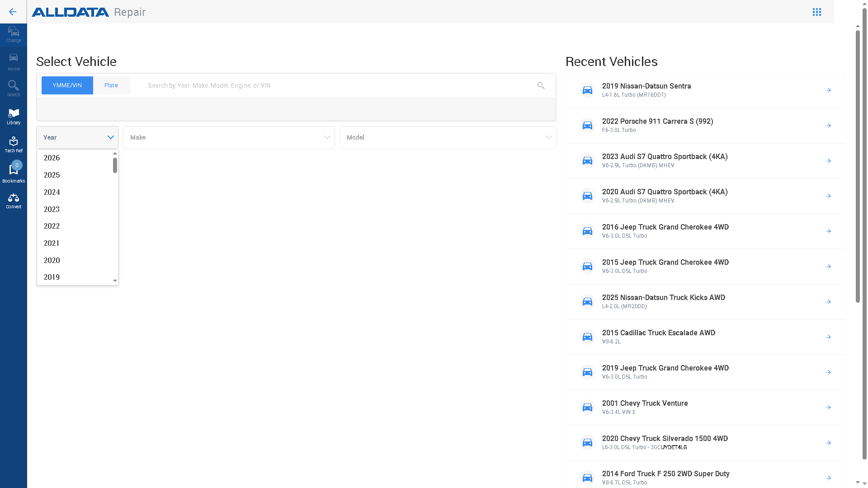Collapse the Year dropdown
The image size is (868, 488).
(x=110, y=137)
